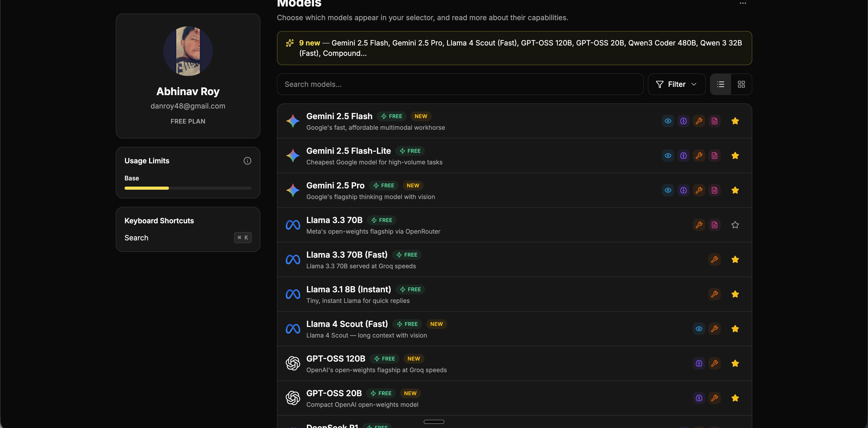This screenshot has width=868, height=428.
Task: Click the wrench icon for GPT-OSS 20B
Action: click(714, 398)
